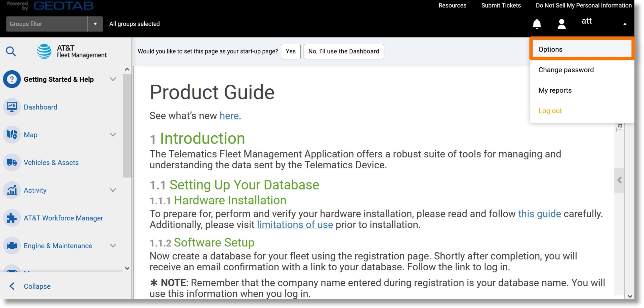Screen dimensions: 644x308
Task: Open Vehicles & Assets navigation item
Action: [51, 163]
